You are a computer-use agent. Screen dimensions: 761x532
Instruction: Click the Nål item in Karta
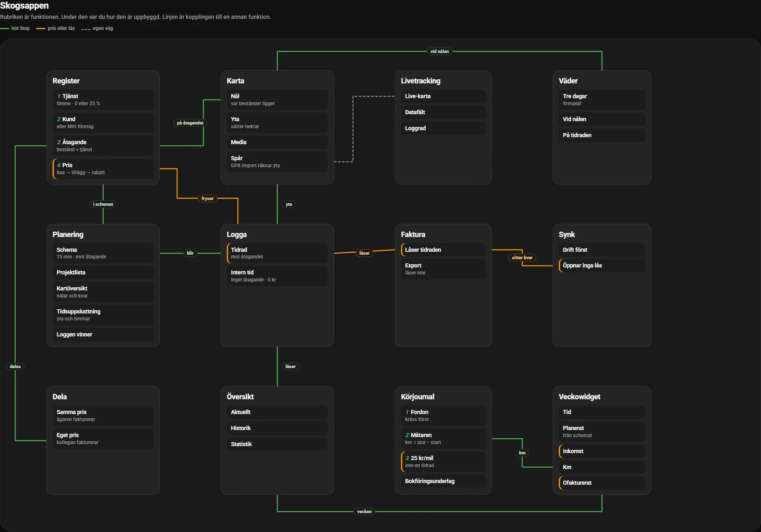(277, 100)
